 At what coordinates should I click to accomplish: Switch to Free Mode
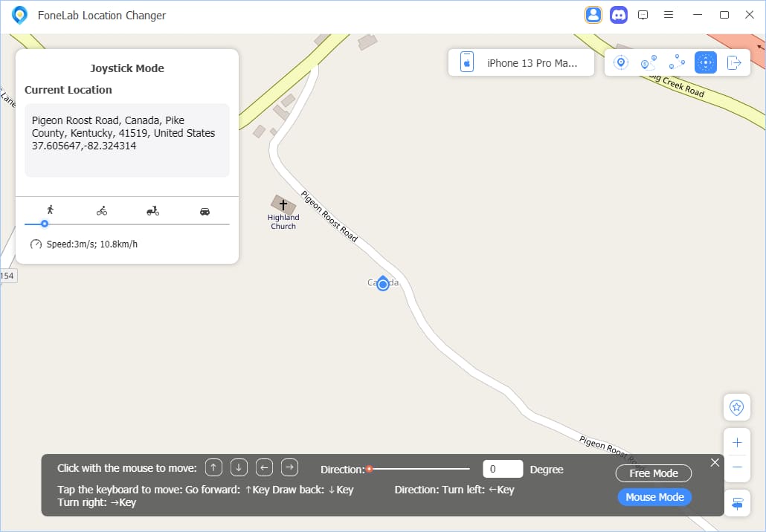pyautogui.click(x=654, y=473)
